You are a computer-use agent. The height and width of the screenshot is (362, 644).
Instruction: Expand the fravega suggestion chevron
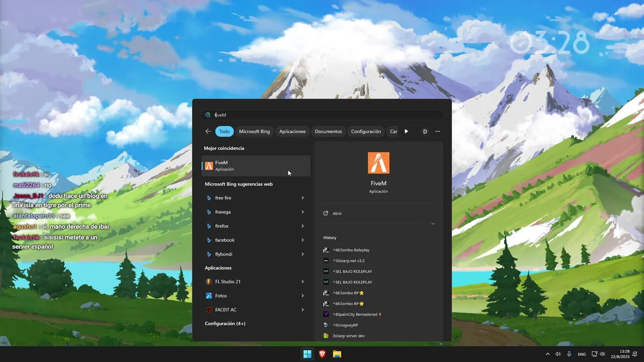[x=302, y=212]
